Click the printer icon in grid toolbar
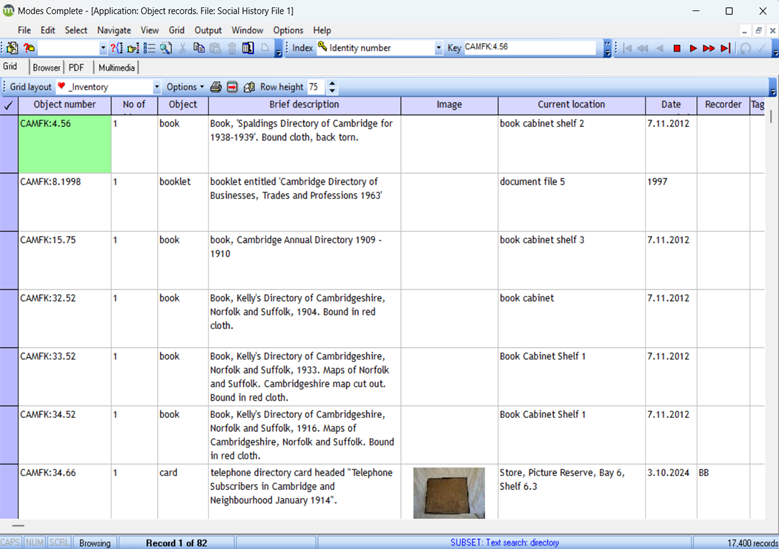Viewport: 779px width, 549px height. pyautogui.click(x=215, y=88)
